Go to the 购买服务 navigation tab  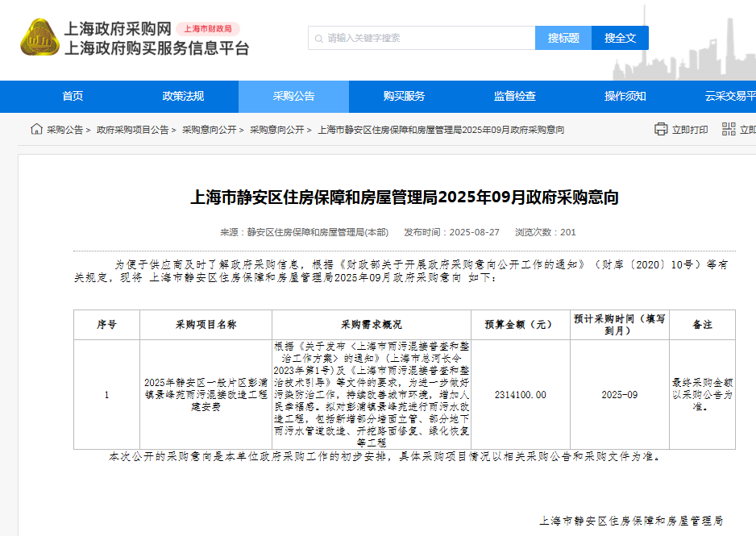(404, 97)
